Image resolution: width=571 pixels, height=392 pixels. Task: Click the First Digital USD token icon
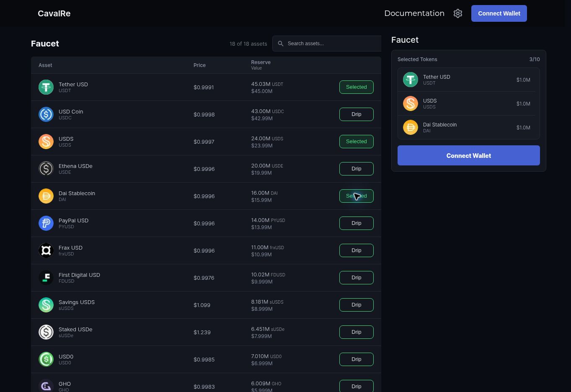tap(46, 278)
